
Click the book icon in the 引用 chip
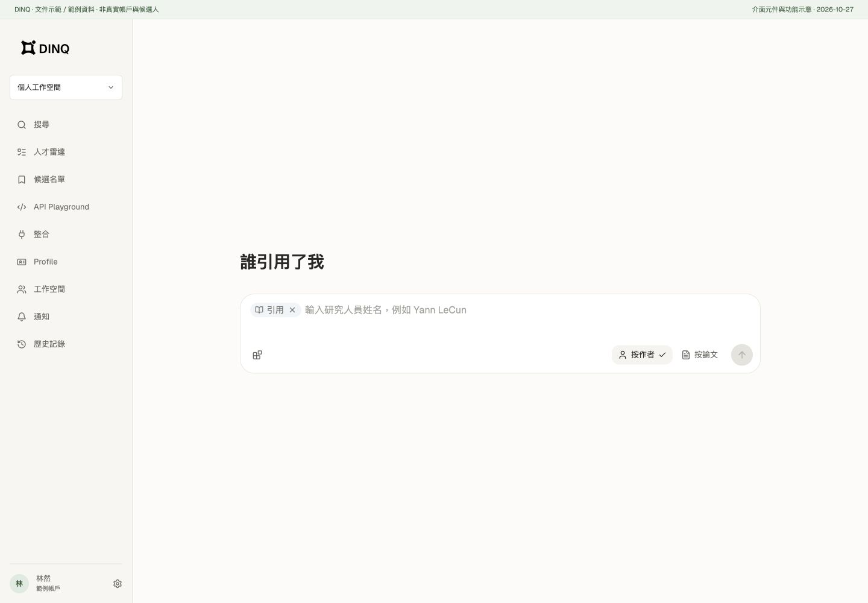pyautogui.click(x=259, y=310)
